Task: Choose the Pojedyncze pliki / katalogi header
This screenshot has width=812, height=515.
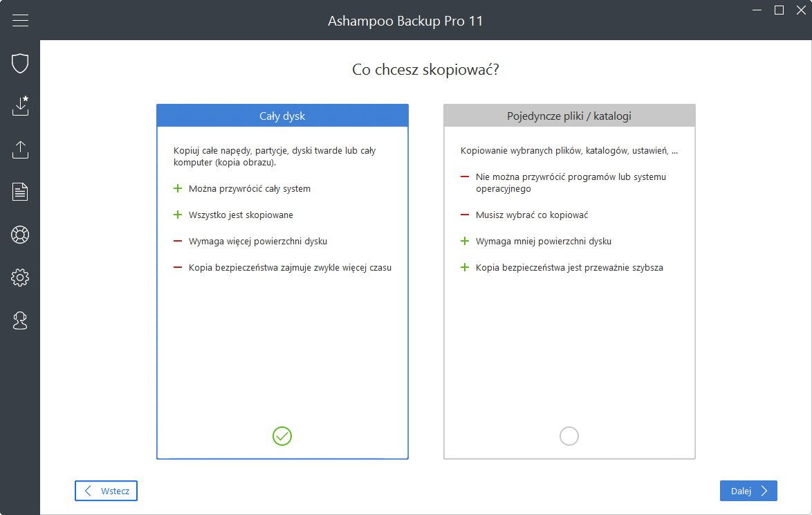Action: (x=569, y=116)
